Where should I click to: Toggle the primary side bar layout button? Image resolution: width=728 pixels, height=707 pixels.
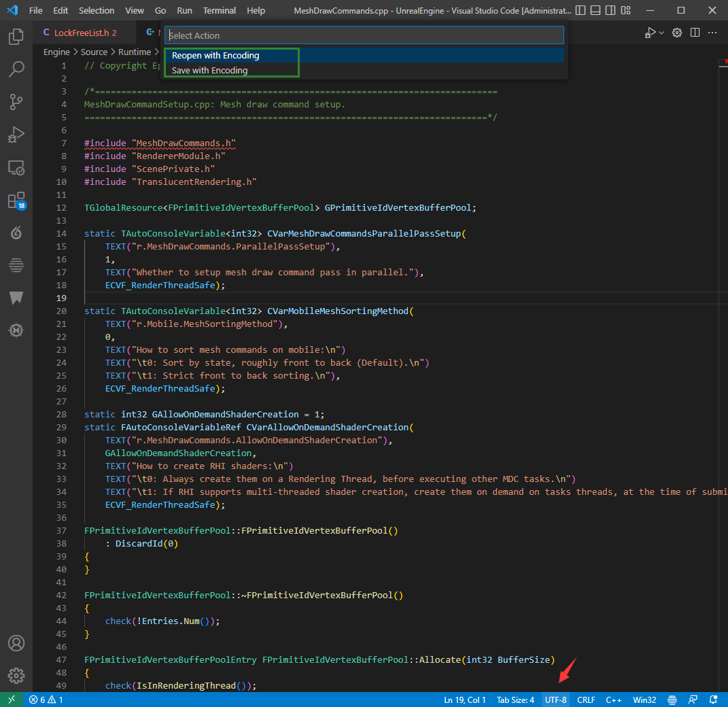pos(579,11)
